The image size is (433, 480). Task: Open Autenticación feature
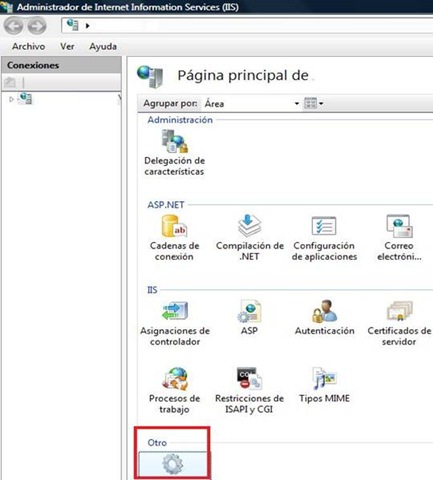pyautogui.click(x=324, y=317)
